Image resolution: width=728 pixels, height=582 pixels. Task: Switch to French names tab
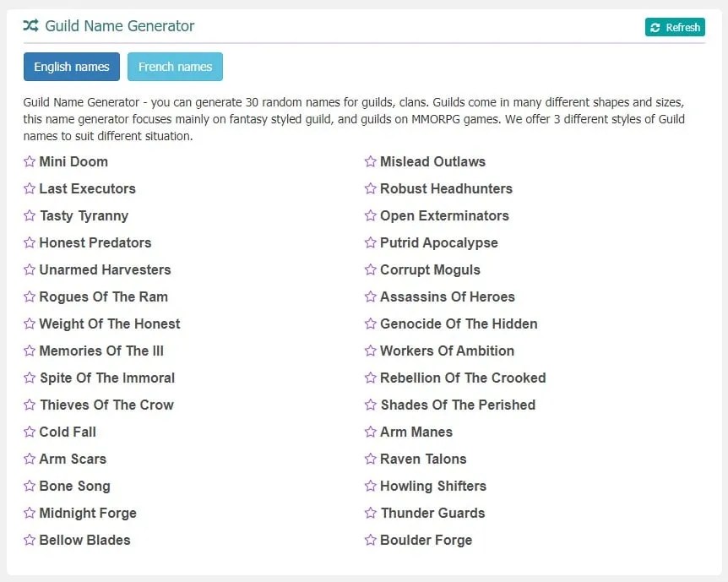175,67
